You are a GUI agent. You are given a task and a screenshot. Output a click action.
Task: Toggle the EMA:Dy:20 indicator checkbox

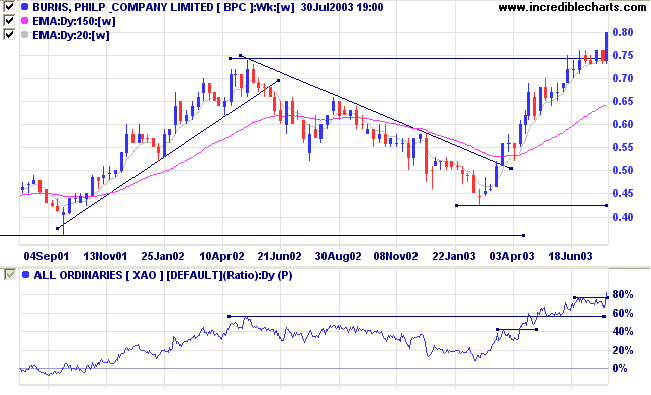(9, 34)
